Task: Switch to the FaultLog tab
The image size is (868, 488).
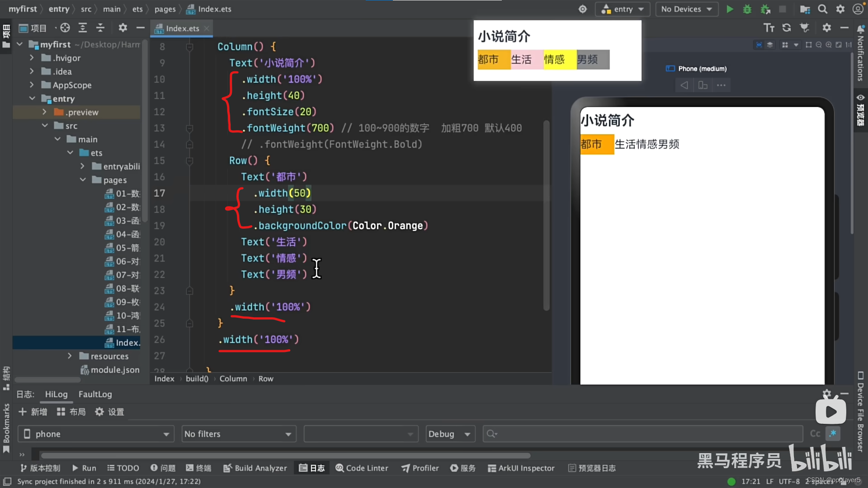Action: click(x=95, y=394)
